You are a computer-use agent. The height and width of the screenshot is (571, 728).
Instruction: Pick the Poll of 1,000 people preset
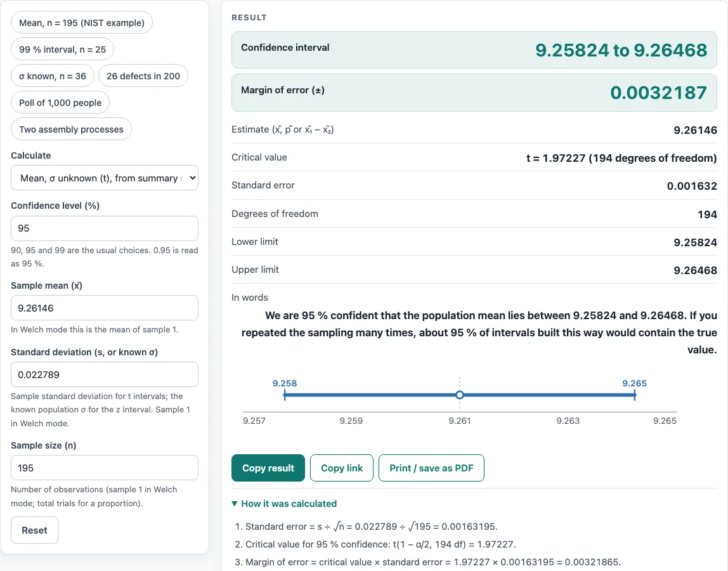(60, 103)
